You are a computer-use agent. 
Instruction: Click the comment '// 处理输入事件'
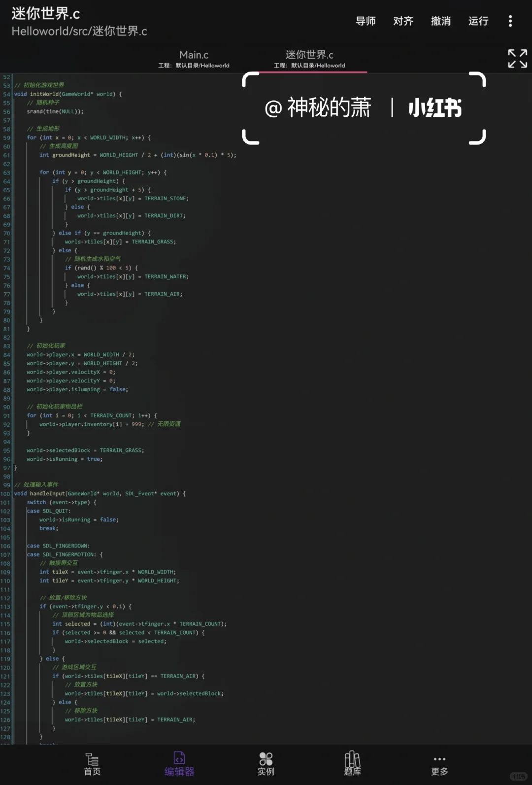(x=36, y=485)
